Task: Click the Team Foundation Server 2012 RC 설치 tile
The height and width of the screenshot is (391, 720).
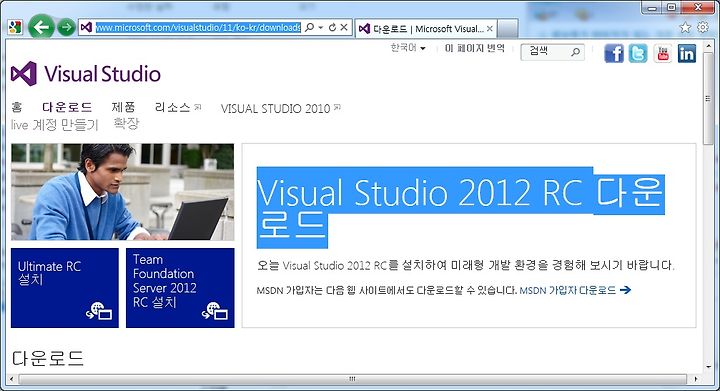Action: pos(180,288)
